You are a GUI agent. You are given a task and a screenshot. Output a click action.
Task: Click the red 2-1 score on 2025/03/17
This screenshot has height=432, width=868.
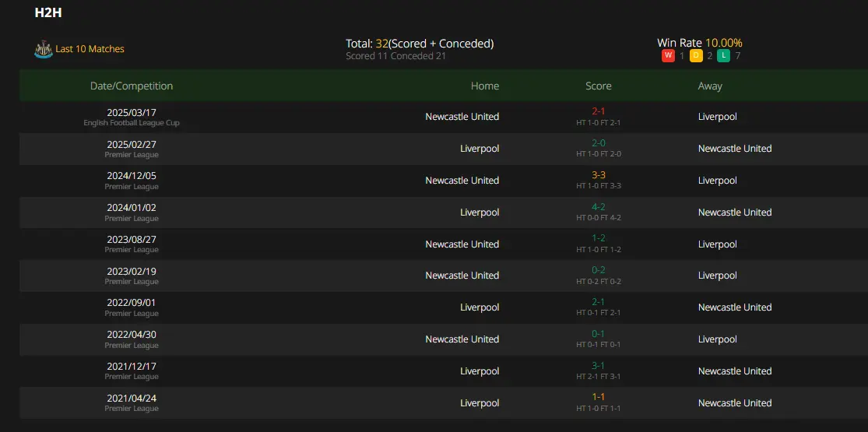tap(599, 111)
